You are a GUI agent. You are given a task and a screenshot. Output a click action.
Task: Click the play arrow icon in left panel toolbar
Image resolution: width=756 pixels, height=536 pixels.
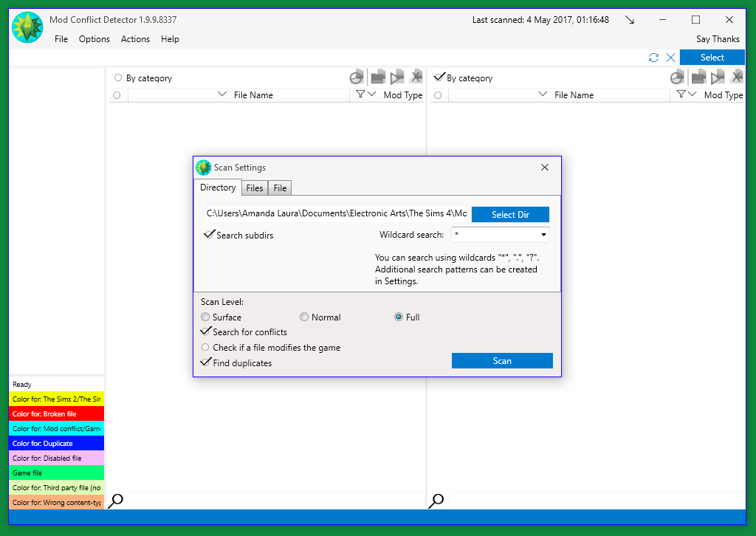click(396, 77)
